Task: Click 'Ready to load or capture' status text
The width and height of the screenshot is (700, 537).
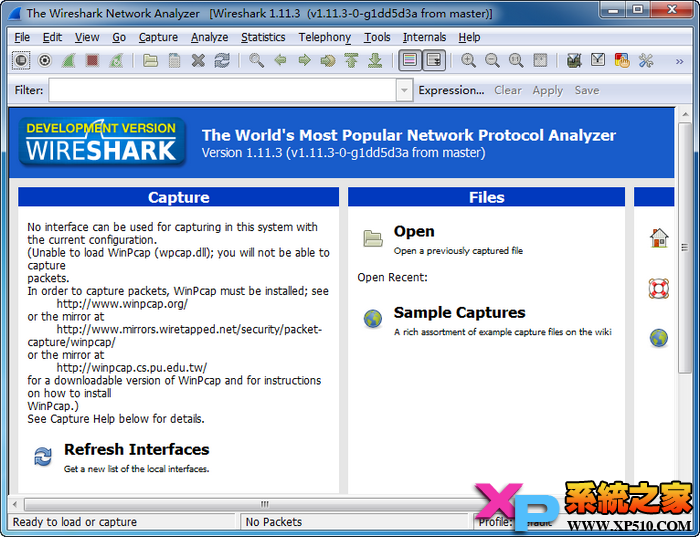Action: (75, 522)
